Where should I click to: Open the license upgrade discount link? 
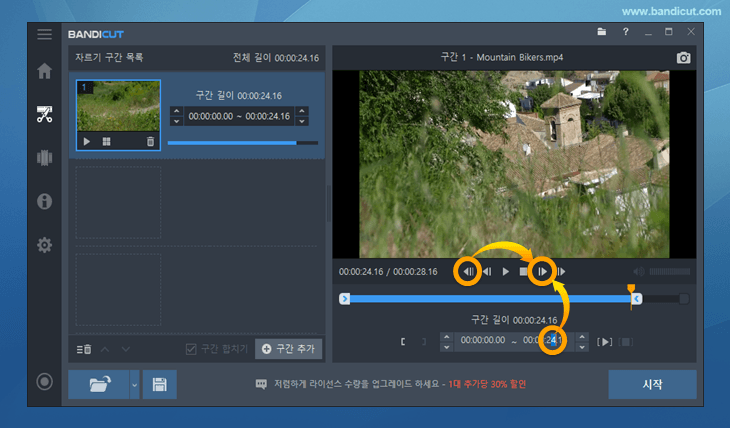pyautogui.click(x=487, y=384)
